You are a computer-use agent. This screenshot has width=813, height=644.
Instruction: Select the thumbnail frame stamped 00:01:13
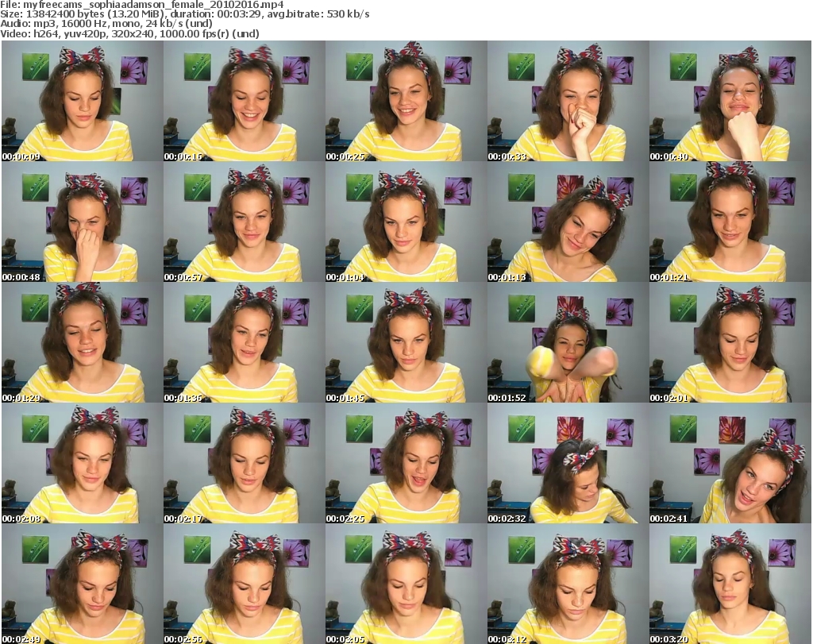click(568, 222)
